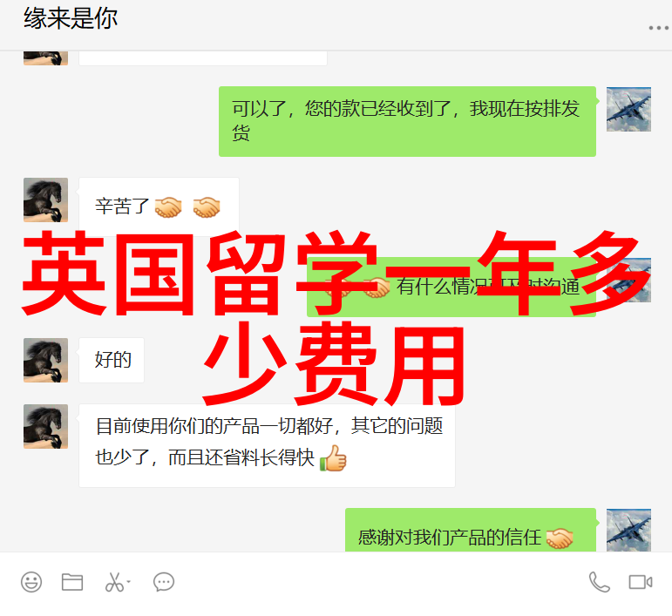Open the three-dot chat info menu
The width and height of the screenshot is (672, 616).
click(658, 28)
